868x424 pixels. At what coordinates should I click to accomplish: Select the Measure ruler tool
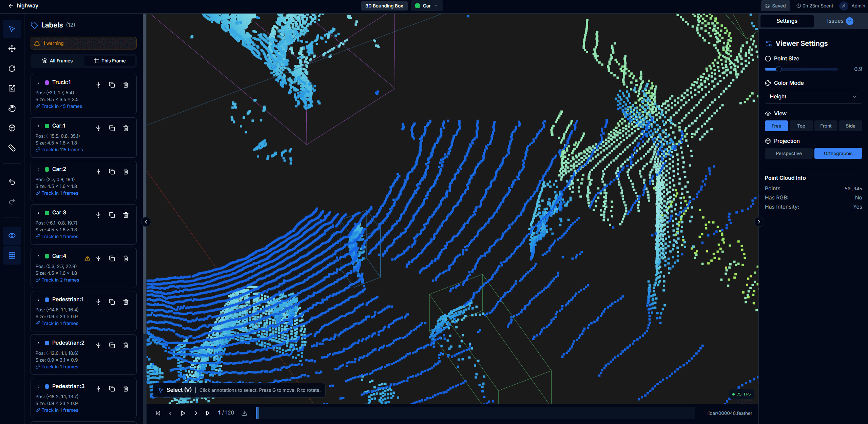point(12,148)
